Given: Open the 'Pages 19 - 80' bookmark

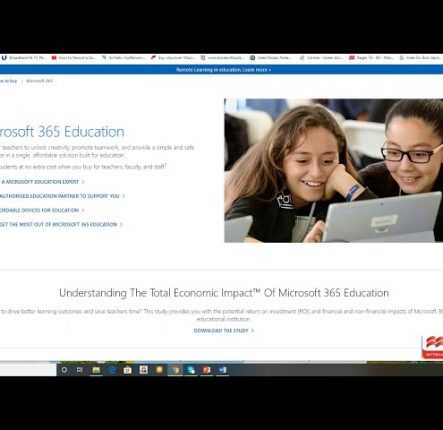Looking at the screenshot, I should tap(372, 58).
